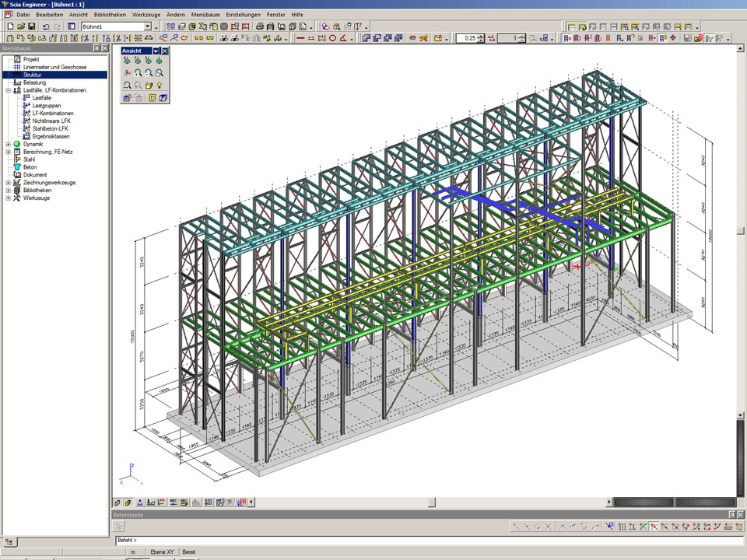The height and width of the screenshot is (560, 747).
Task: Open Linienraster und Geschosse item
Action: pyautogui.click(x=54, y=67)
